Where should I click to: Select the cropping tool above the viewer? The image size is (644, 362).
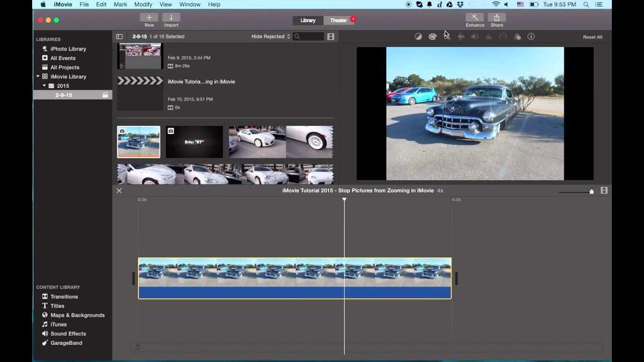click(447, 37)
